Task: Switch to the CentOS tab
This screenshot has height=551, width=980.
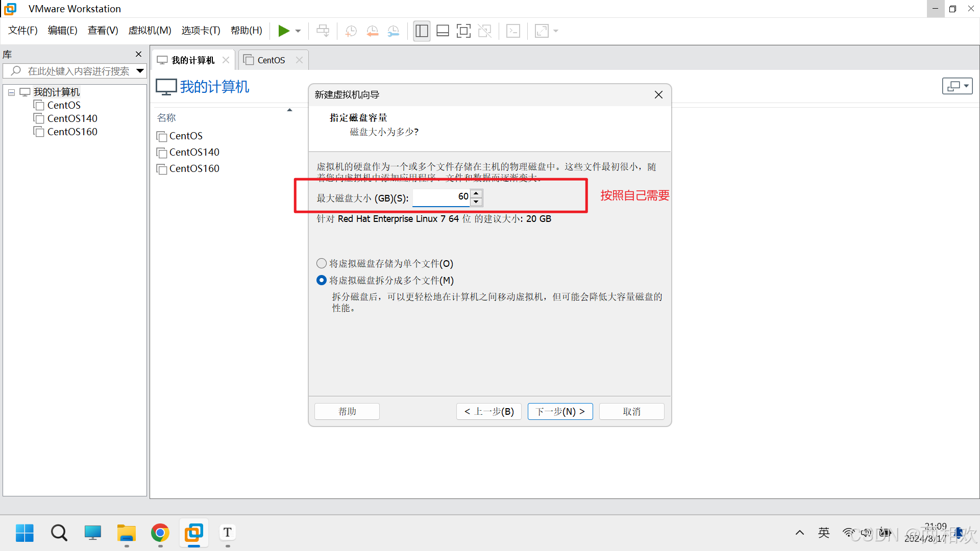Action: 271,60
